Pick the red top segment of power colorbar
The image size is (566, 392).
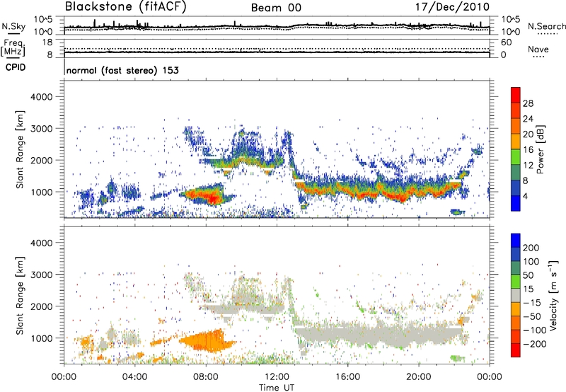[516, 96]
